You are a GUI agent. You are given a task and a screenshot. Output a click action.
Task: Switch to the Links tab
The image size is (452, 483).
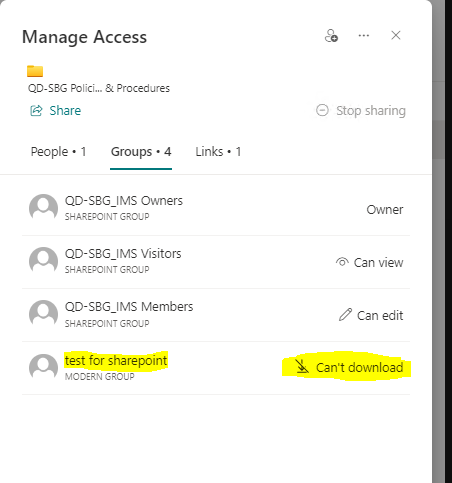click(x=218, y=152)
